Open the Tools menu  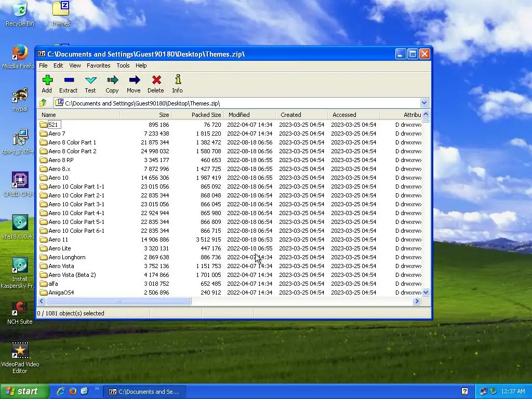(x=123, y=65)
